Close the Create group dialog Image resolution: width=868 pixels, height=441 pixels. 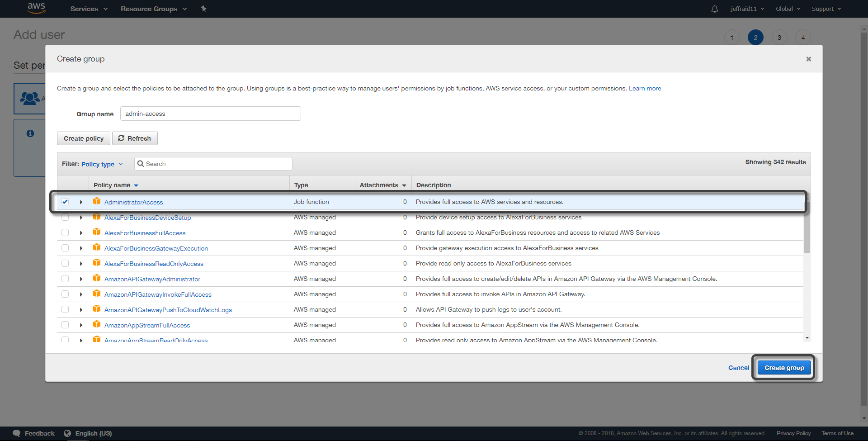pos(809,59)
